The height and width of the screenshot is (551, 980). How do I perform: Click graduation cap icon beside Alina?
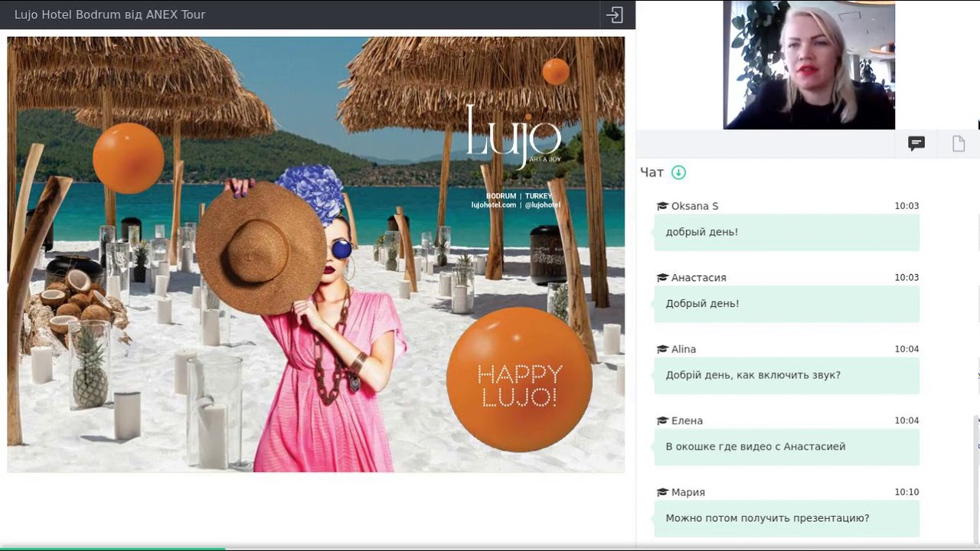pos(662,349)
